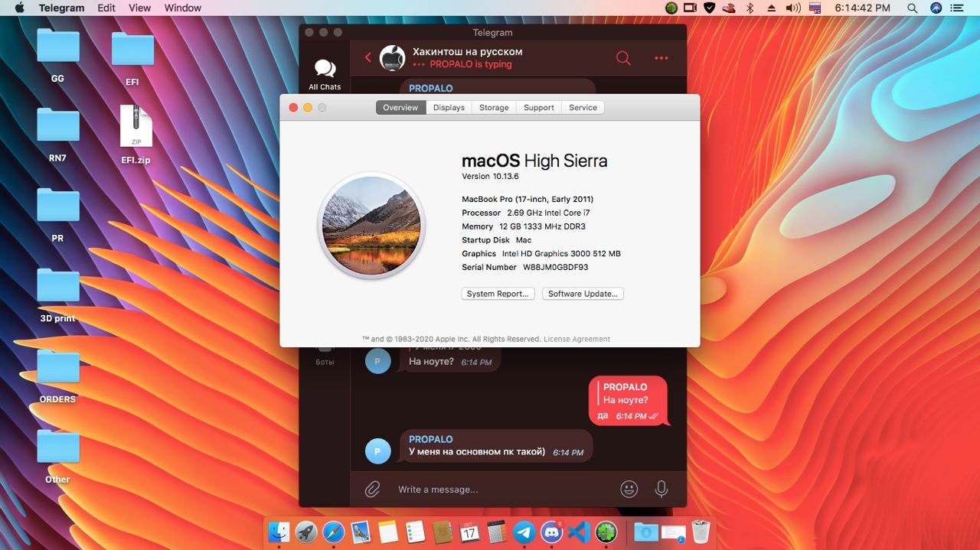The height and width of the screenshot is (550, 980).
Task: Open the Window menu
Action: (x=183, y=8)
